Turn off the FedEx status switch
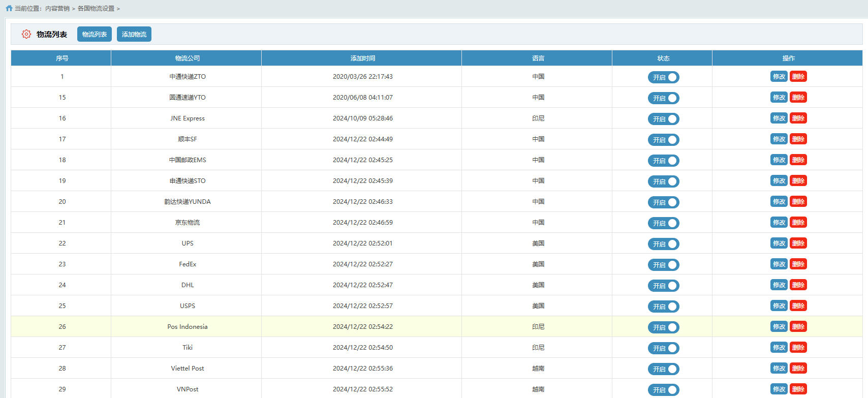Image resolution: width=868 pixels, height=398 pixels. [664, 265]
